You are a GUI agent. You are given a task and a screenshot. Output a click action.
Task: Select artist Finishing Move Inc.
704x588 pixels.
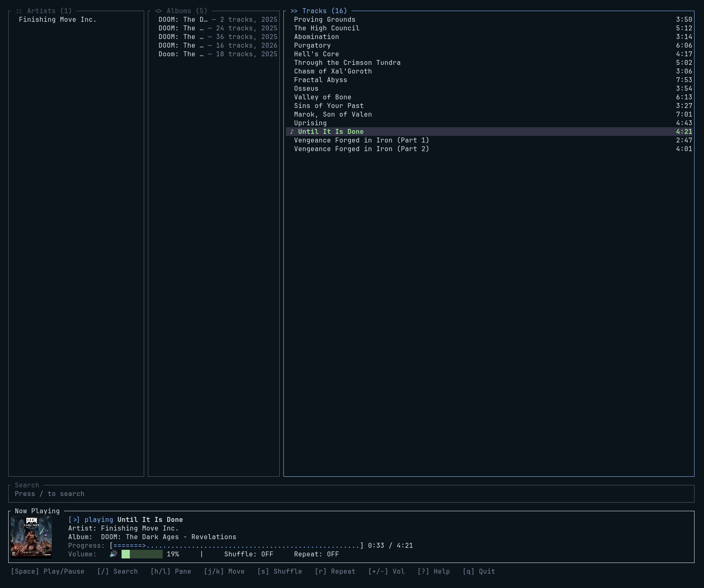tap(76, 20)
